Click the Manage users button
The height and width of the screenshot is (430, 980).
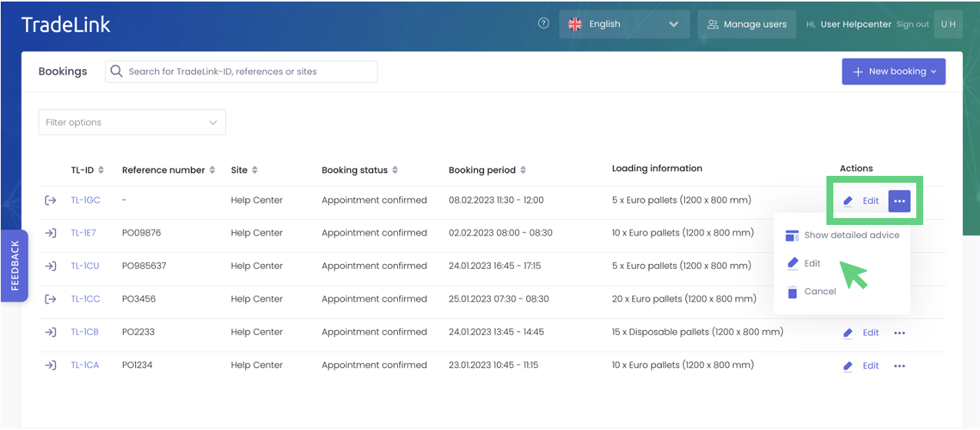(747, 24)
